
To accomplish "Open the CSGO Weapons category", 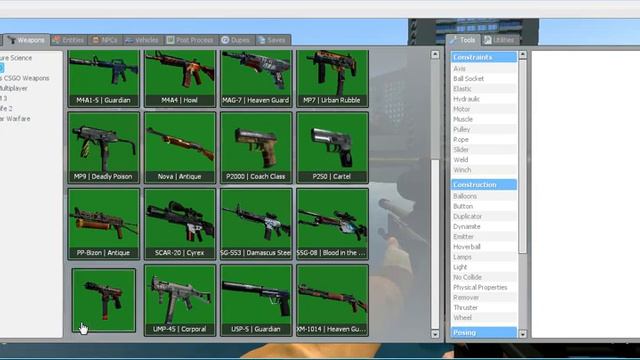I will click(25, 78).
